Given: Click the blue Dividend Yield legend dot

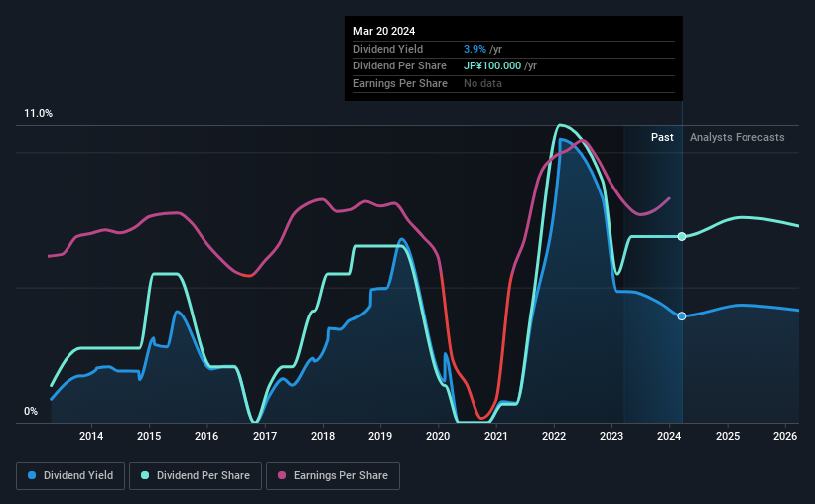Looking at the screenshot, I should 32,475.
